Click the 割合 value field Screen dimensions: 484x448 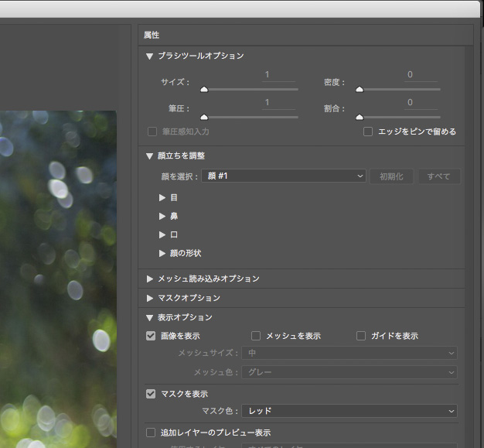click(x=421, y=103)
